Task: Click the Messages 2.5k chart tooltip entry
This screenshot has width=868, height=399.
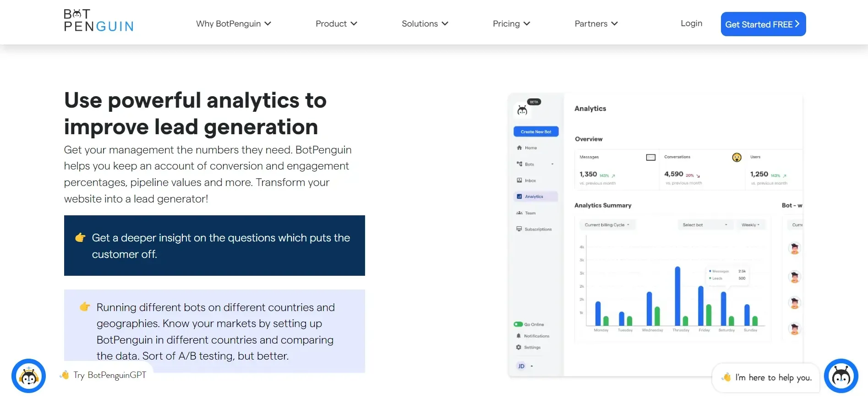Action: (x=727, y=271)
